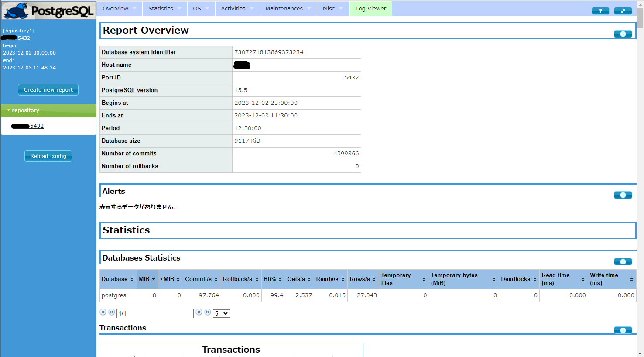Click the vertical page scrollbar thumb

pos(640,17)
